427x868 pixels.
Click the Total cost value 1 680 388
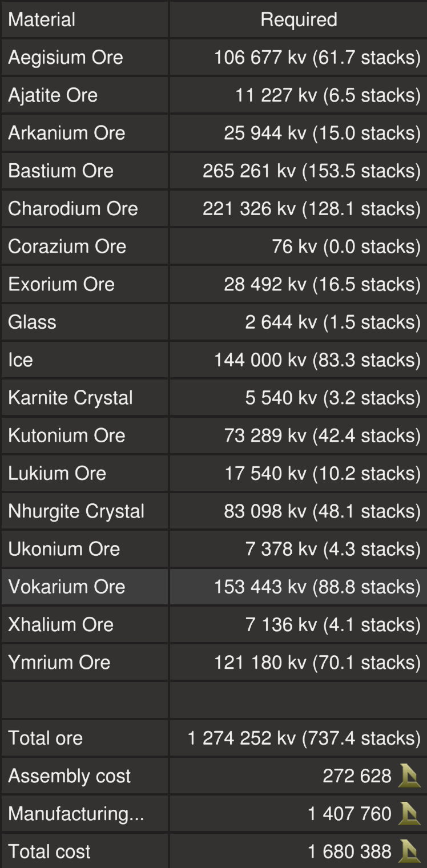point(349,851)
